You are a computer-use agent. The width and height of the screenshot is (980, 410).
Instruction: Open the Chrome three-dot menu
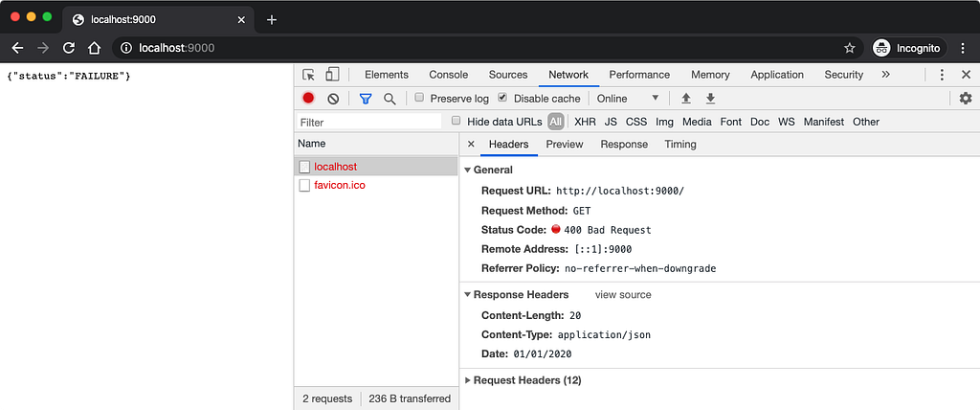coord(963,48)
